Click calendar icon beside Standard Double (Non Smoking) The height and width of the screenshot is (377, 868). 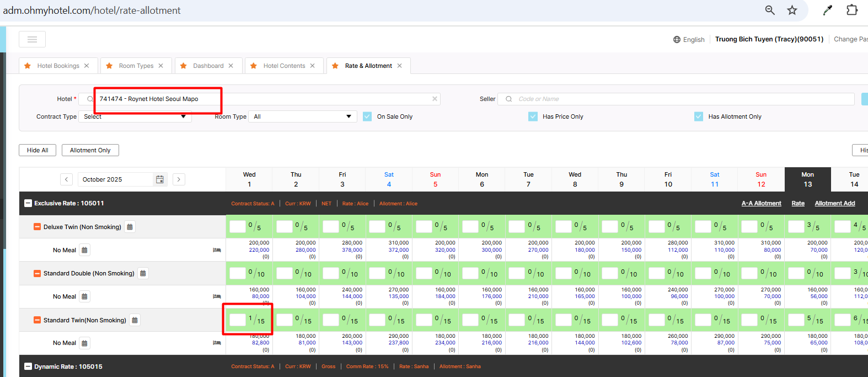[x=143, y=273]
